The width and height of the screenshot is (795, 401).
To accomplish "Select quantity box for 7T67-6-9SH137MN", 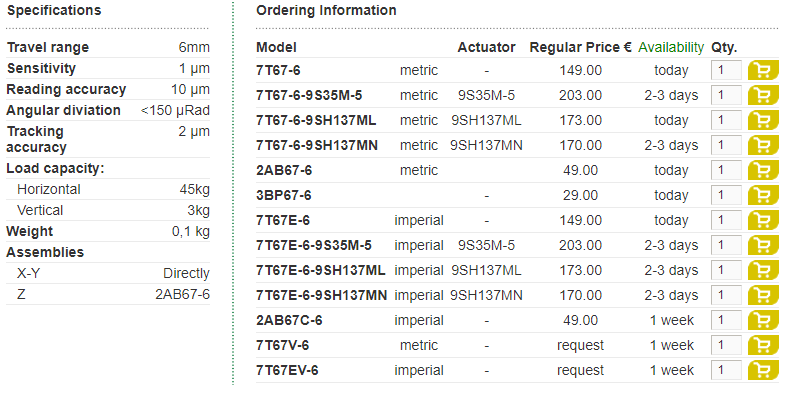I will pos(726,145).
